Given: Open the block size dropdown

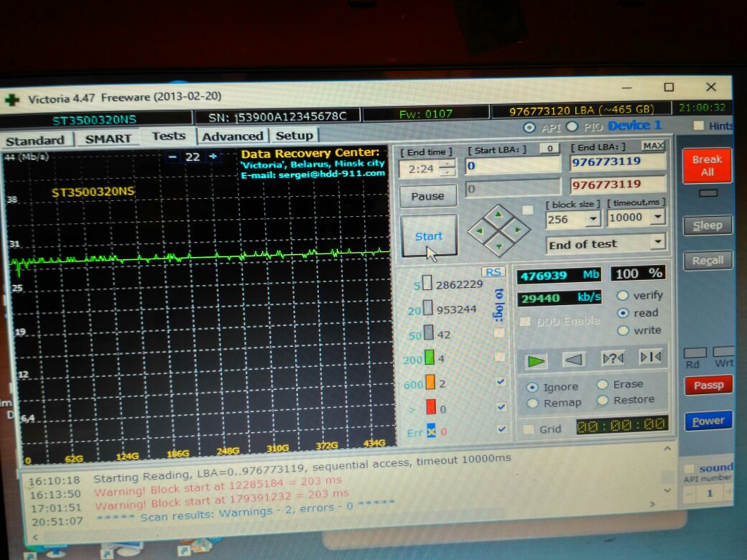Looking at the screenshot, I should [x=593, y=219].
